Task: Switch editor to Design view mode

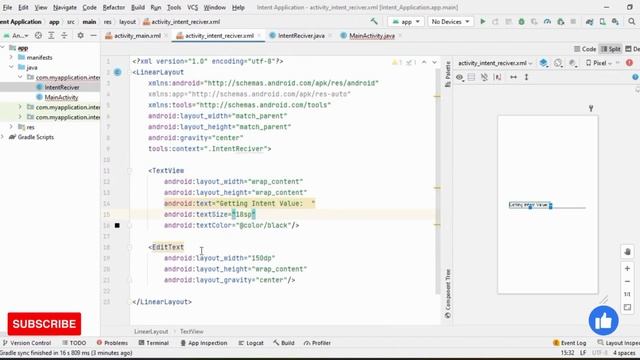Action: [x=632, y=49]
